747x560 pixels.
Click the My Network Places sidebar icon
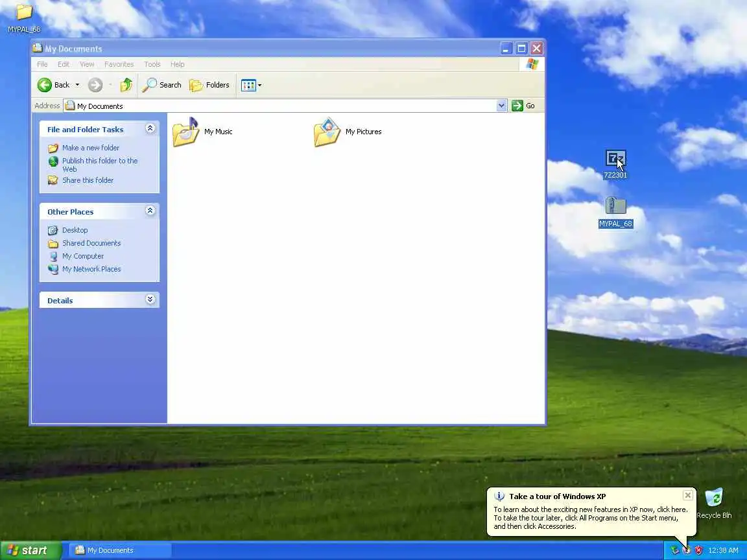(x=53, y=269)
